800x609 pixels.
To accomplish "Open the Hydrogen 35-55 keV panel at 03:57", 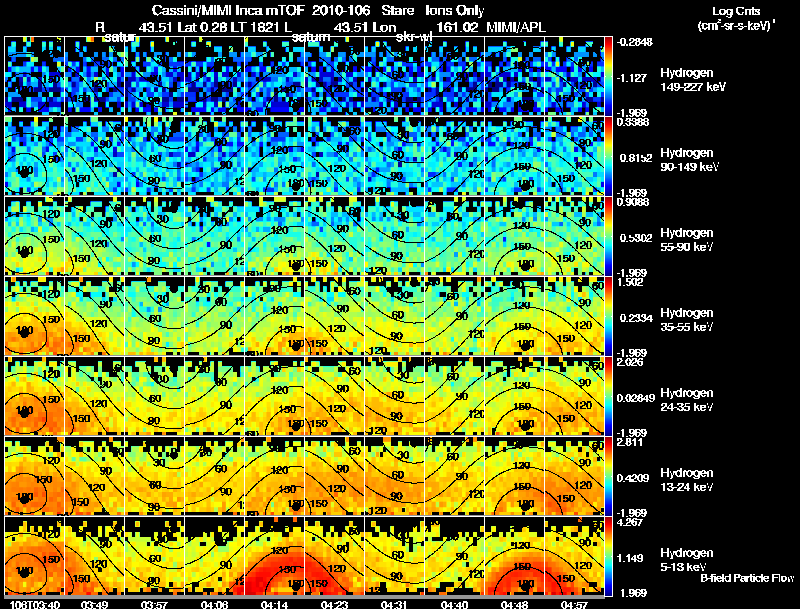I will pyautogui.click(x=155, y=316).
